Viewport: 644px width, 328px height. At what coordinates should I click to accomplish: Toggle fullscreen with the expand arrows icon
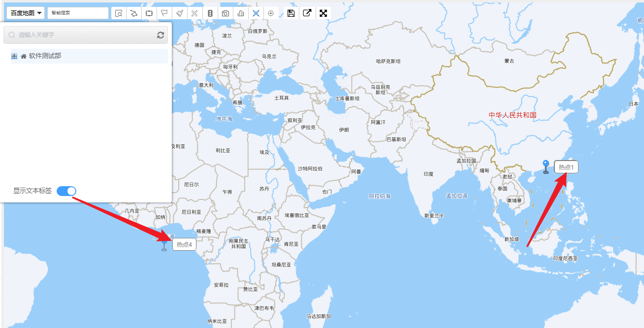pyautogui.click(x=323, y=13)
